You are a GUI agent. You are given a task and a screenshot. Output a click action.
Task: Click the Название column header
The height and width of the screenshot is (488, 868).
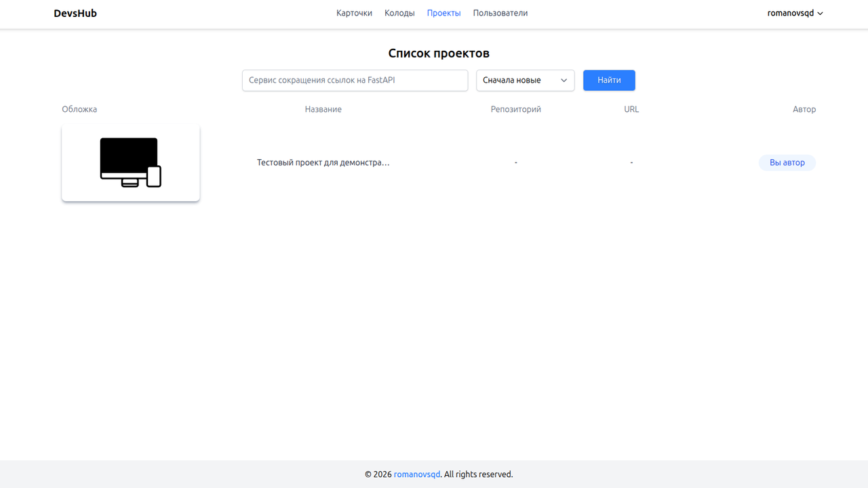[323, 109]
